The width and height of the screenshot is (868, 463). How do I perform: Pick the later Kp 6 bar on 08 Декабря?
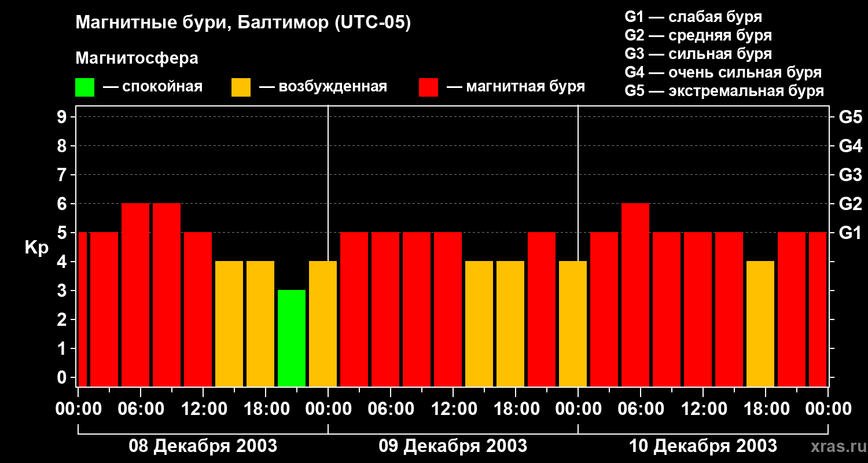(167, 295)
